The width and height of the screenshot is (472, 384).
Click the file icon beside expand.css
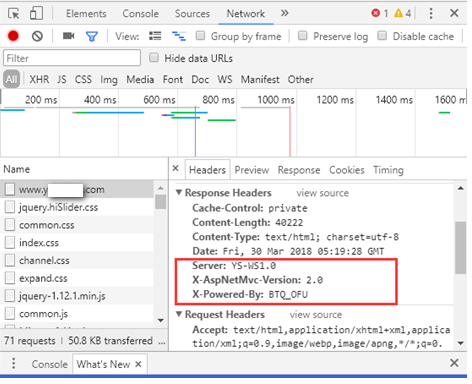[10, 278]
